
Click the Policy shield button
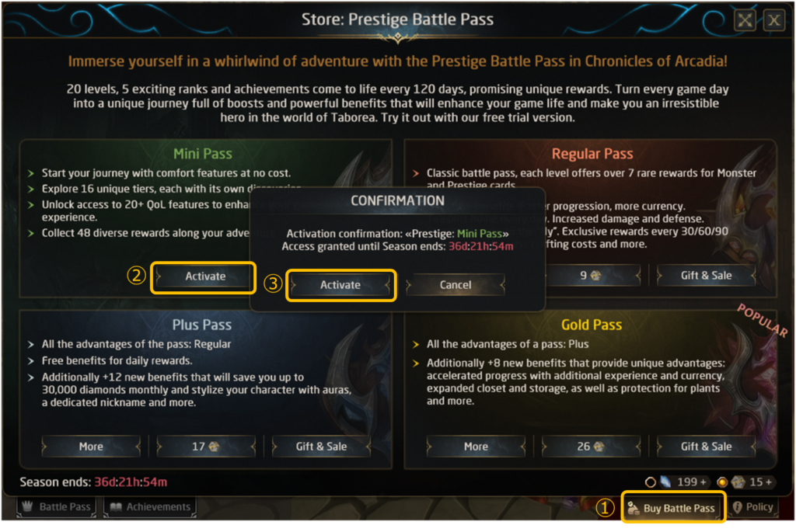pyautogui.click(x=752, y=507)
